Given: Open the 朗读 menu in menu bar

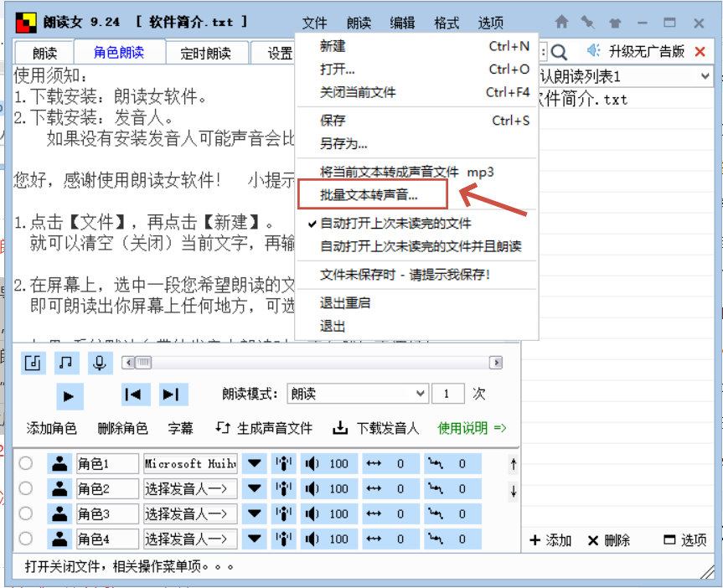Looking at the screenshot, I should (359, 23).
